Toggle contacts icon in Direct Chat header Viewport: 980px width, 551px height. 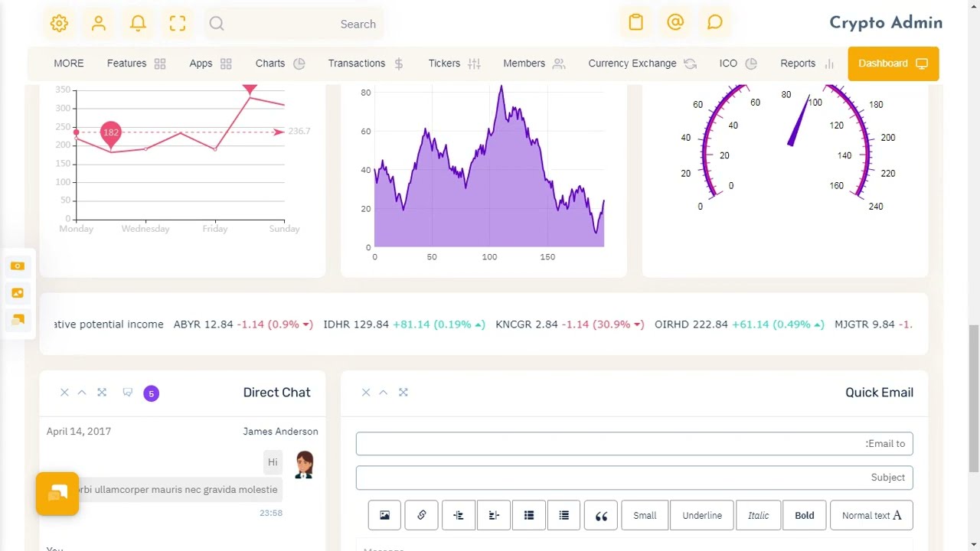[x=128, y=393]
